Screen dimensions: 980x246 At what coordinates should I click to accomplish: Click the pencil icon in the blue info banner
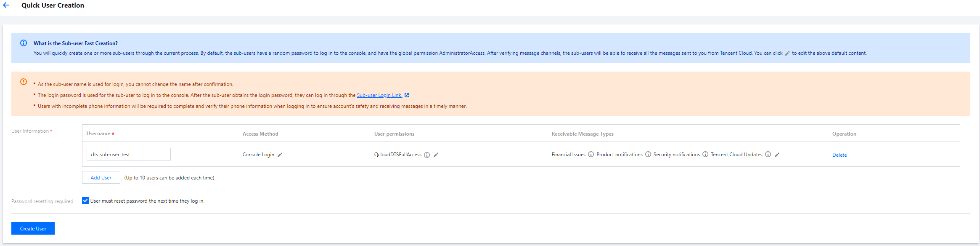click(787, 53)
